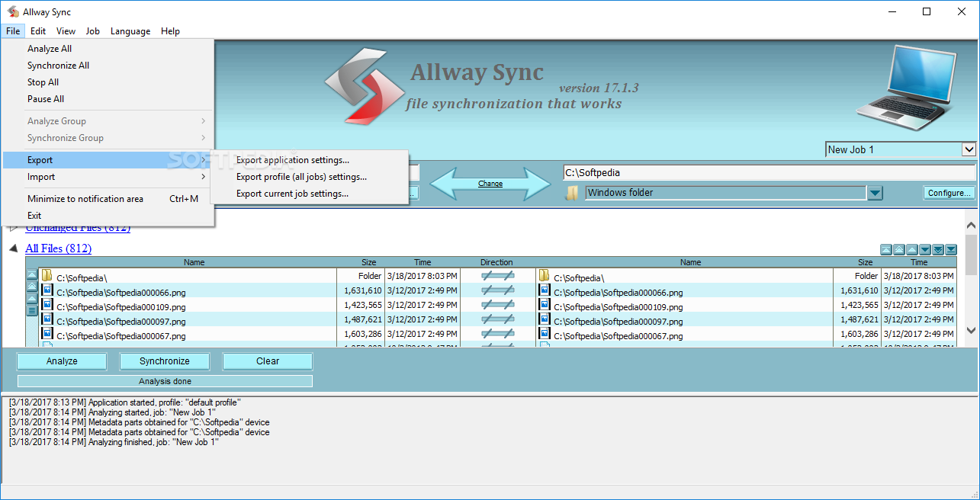Click the Analyze button
The width and height of the screenshot is (980, 500).
click(62, 361)
